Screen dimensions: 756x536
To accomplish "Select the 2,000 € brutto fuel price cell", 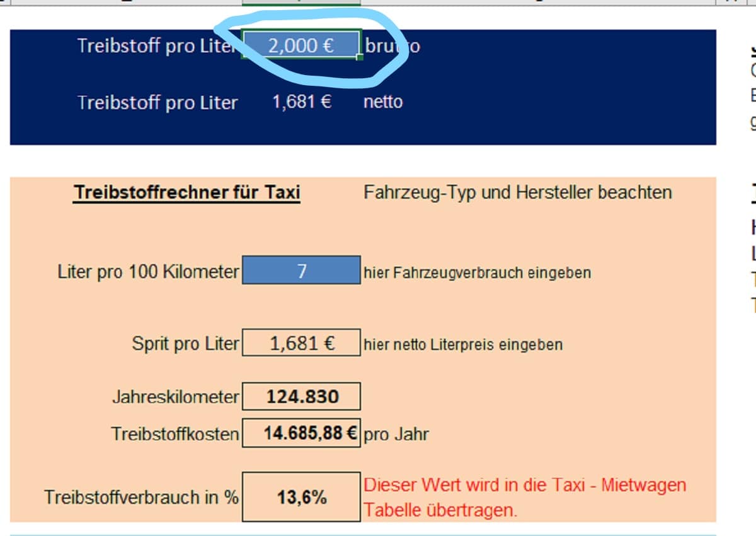I will coord(301,45).
